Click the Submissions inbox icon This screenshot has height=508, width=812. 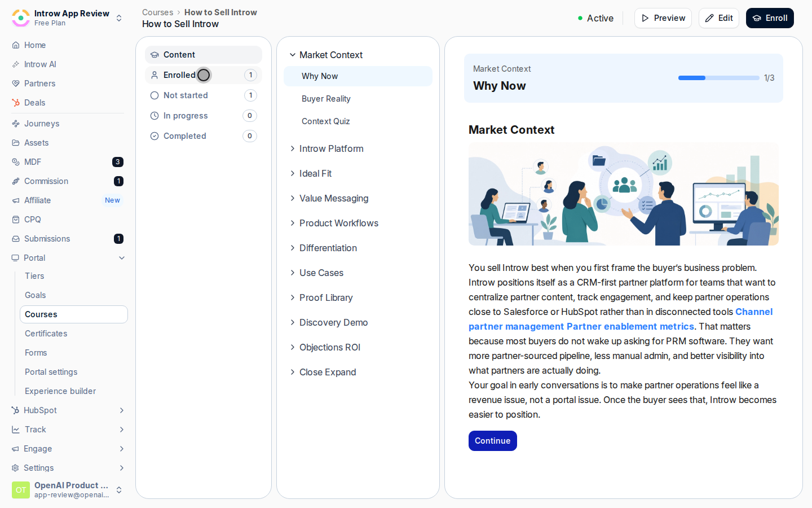[16, 239]
